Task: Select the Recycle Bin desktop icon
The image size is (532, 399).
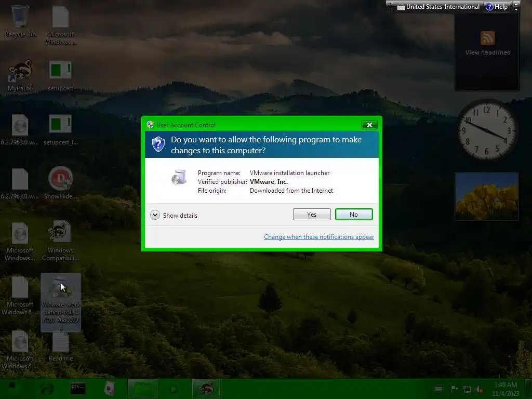Action: (20, 21)
